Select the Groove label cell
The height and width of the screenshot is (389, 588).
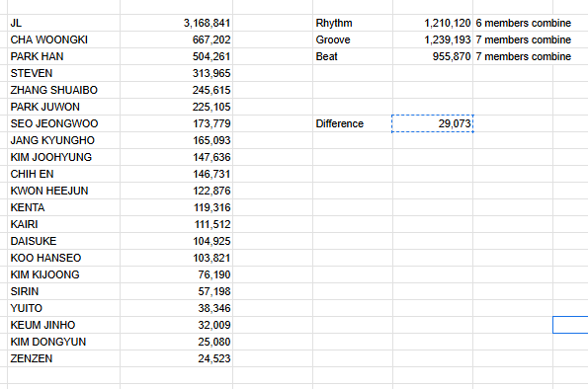coord(353,39)
